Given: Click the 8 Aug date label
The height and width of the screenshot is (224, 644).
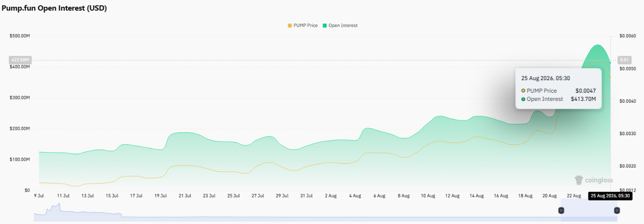Looking at the screenshot, I should coord(403,196).
